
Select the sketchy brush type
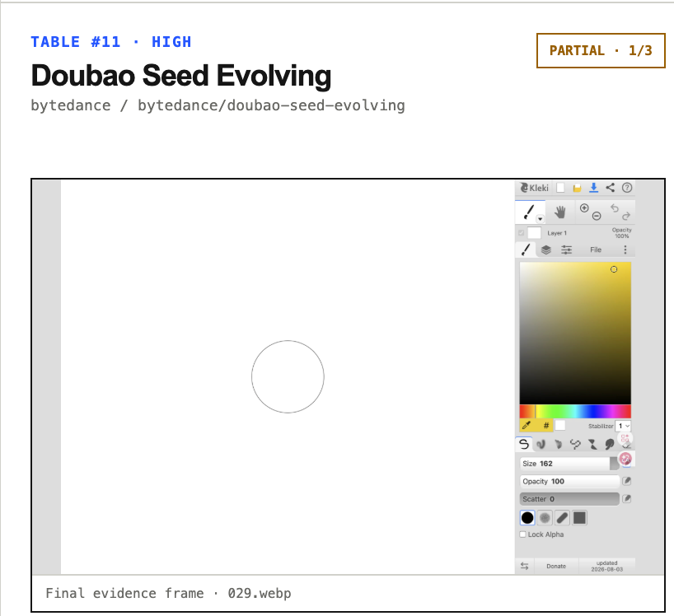559,444
